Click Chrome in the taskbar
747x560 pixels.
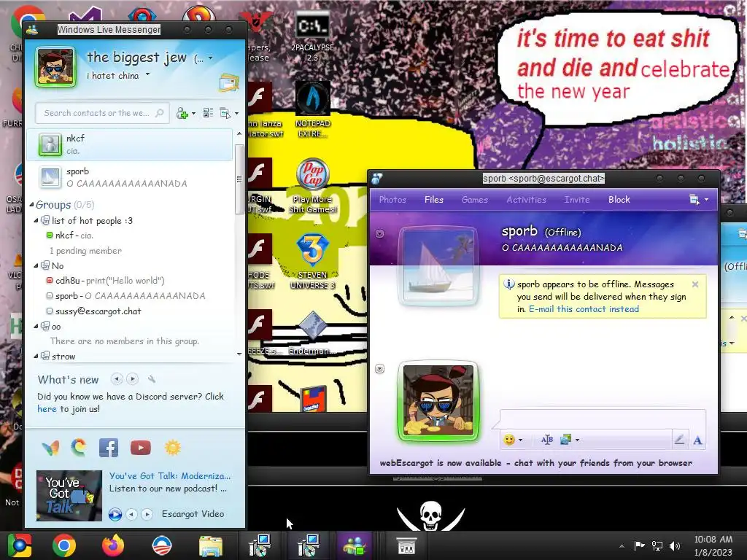pyautogui.click(x=64, y=545)
